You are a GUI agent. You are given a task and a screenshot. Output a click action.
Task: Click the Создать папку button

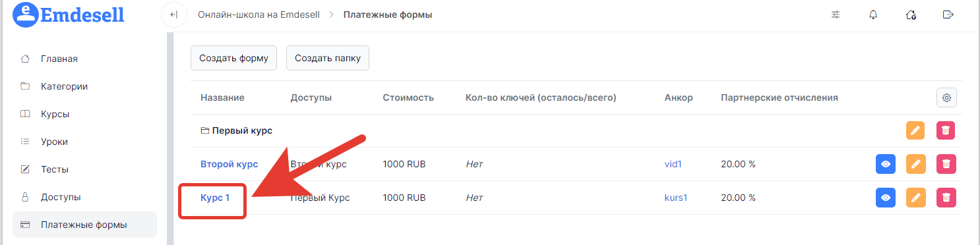[328, 58]
